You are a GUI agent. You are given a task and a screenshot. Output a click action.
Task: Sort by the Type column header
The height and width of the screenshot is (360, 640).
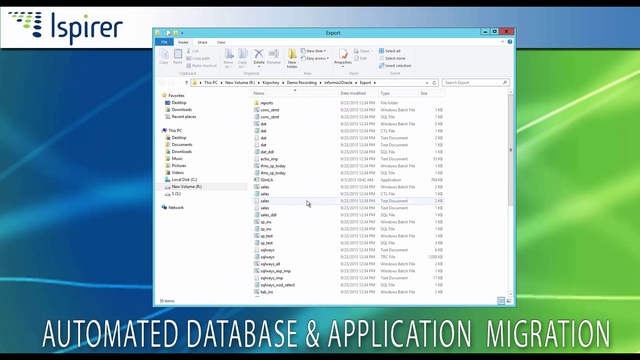point(385,93)
